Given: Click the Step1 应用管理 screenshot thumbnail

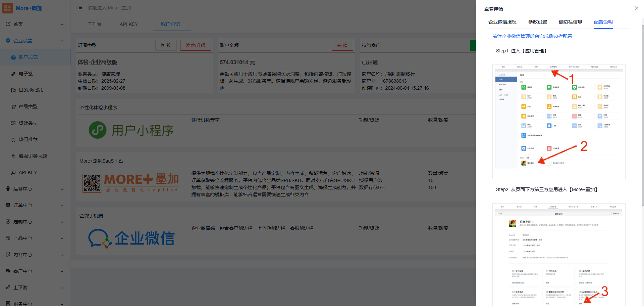Looking at the screenshot, I should [558, 121].
